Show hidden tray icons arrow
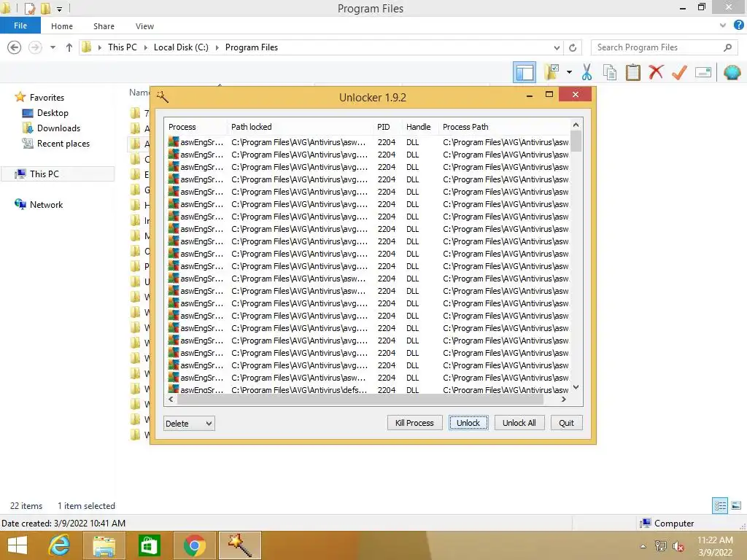 (x=643, y=546)
